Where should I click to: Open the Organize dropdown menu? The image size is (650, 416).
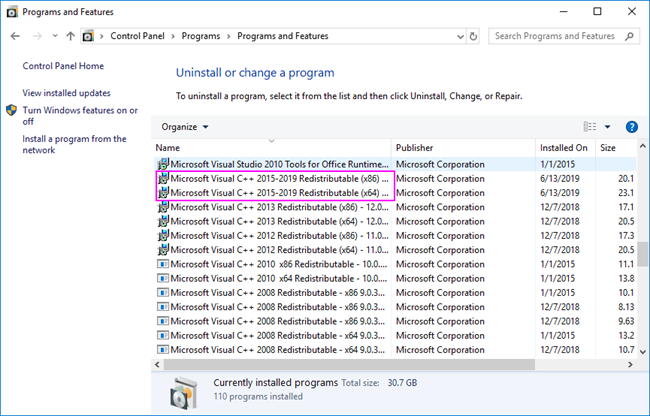point(185,127)
